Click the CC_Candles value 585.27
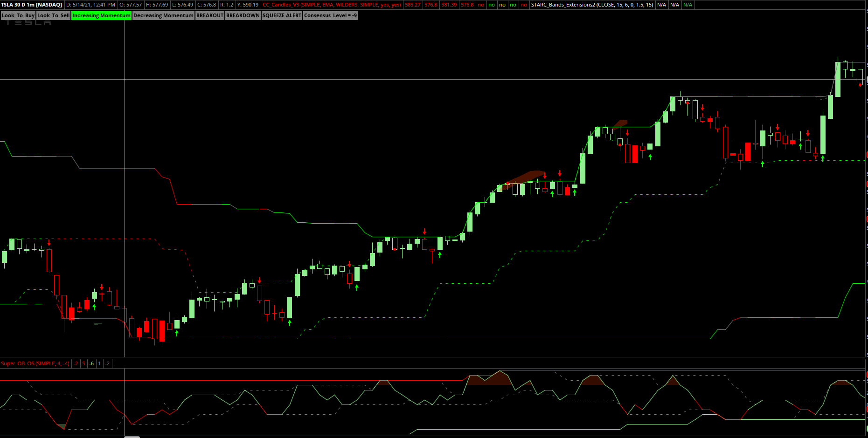Screen dimensions: 868x438 (x=412, y=5)
